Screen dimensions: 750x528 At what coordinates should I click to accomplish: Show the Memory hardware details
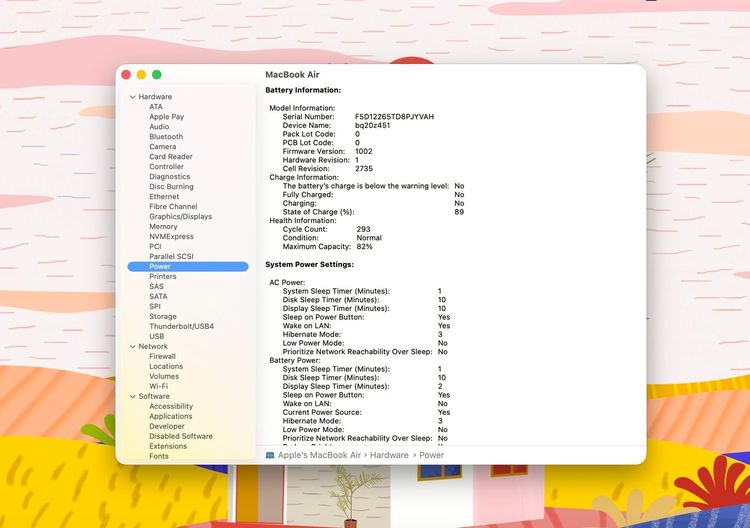coord(163,227)
